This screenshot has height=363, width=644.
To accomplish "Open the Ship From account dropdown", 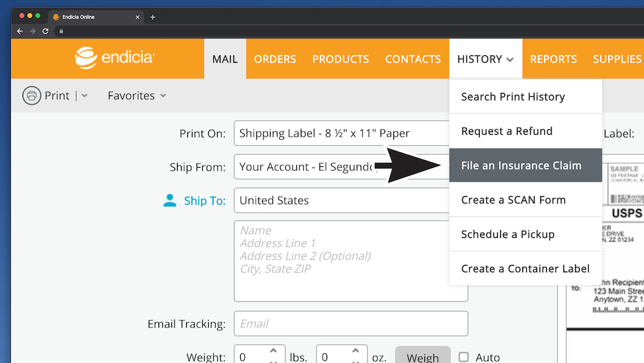I will (x=342, y=166).
